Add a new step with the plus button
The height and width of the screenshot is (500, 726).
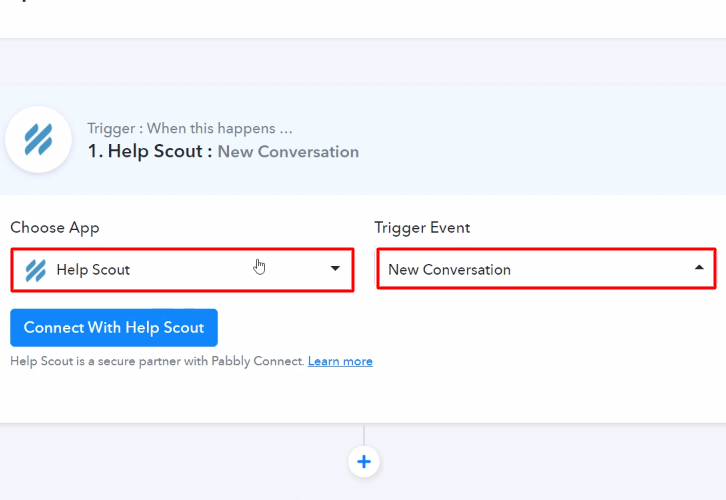pos(364,462)
